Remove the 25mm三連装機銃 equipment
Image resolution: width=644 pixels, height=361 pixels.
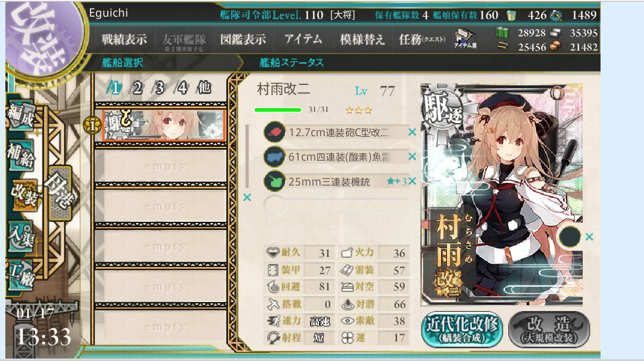coord(412,181)
